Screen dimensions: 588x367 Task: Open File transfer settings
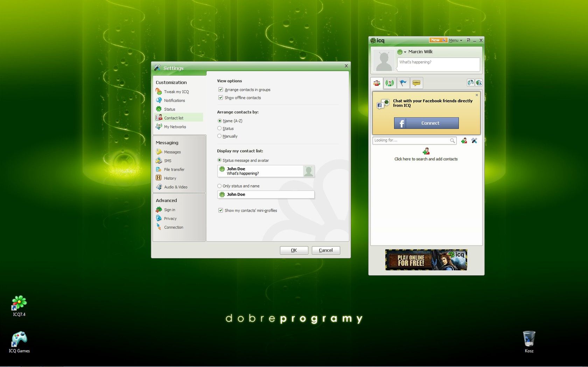pyautogui.click(x=174, y=169)
